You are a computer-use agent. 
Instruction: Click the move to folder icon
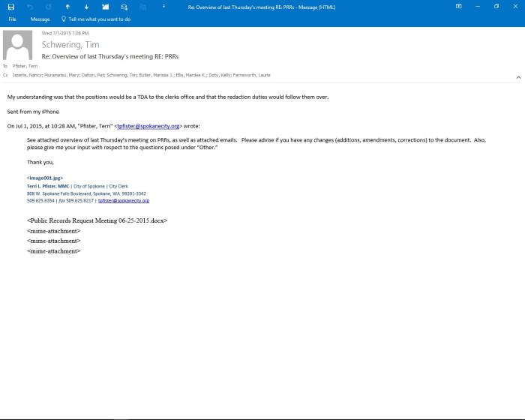point(105,6)
